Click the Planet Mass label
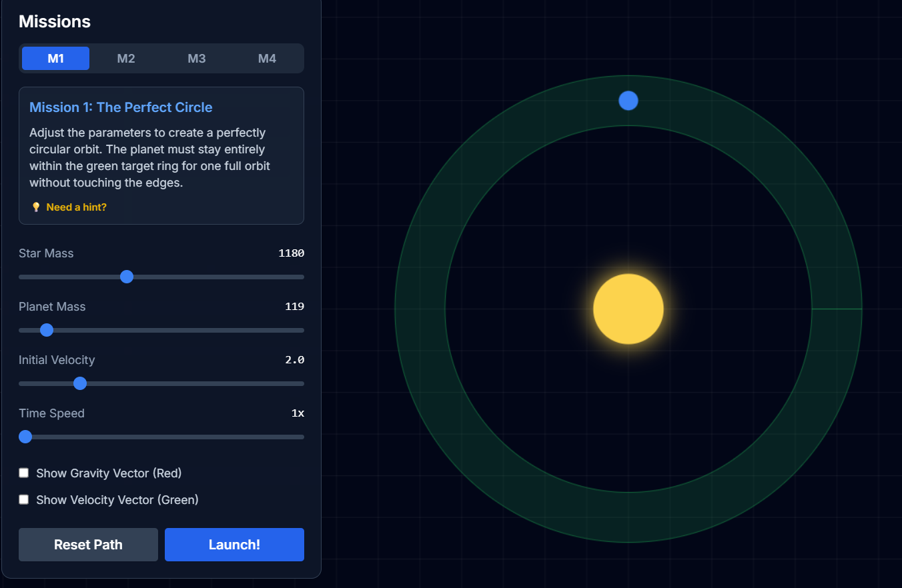 52,307
